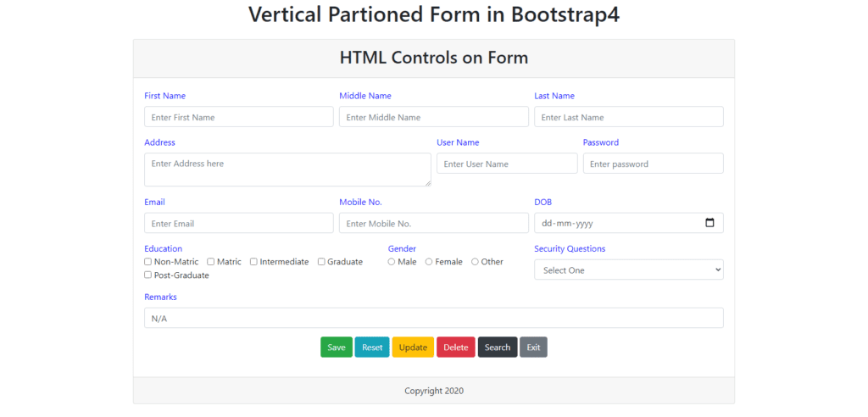Click into the Address text area
This screenshot has height=417, width=868.
coord(288,170)
